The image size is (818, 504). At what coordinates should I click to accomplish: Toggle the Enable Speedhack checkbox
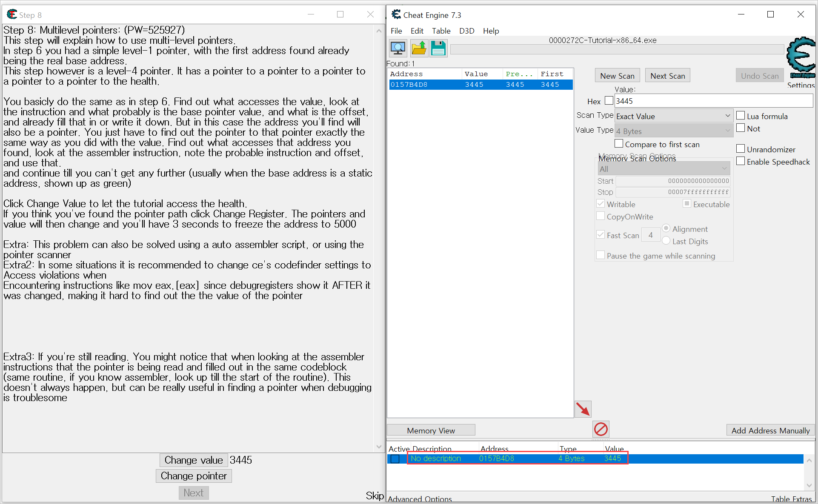click(741, 162)
